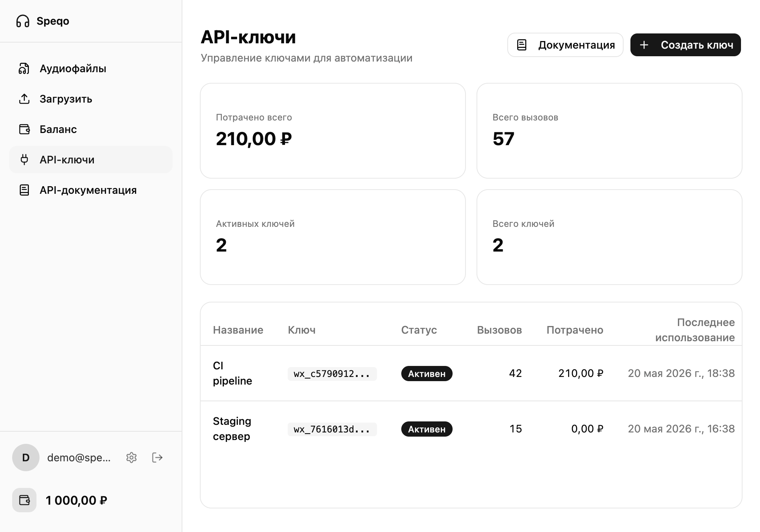Click the Загрузить upload arrow icon
760x532 pixels.
tap(24, 99)
